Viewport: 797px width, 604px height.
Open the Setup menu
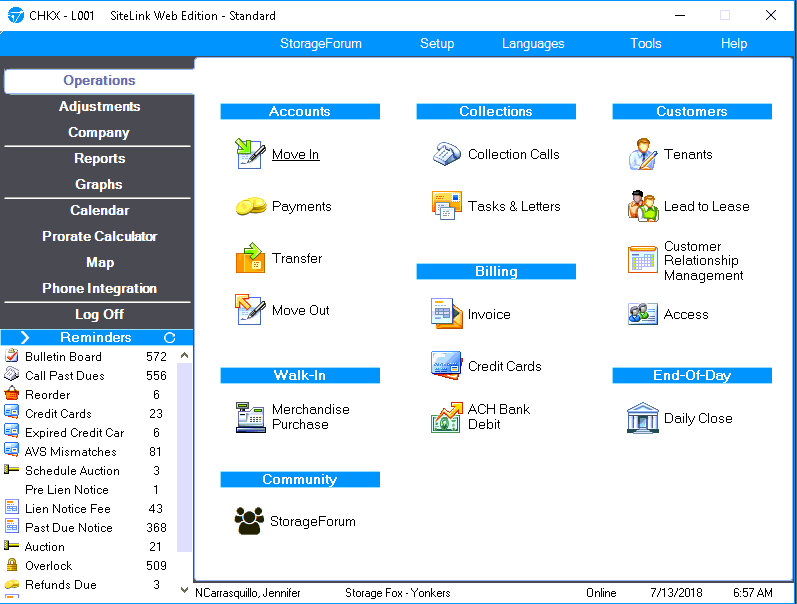pyautogui.click(x=437, y=44)
